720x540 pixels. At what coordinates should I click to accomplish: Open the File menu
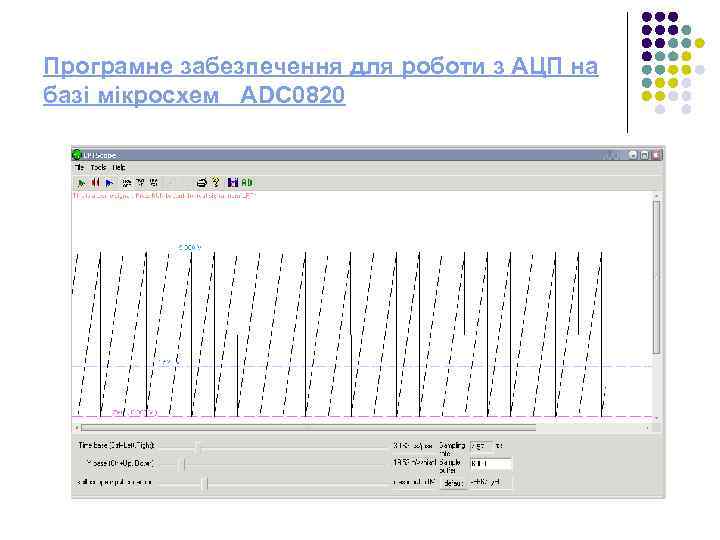(79, 168)
